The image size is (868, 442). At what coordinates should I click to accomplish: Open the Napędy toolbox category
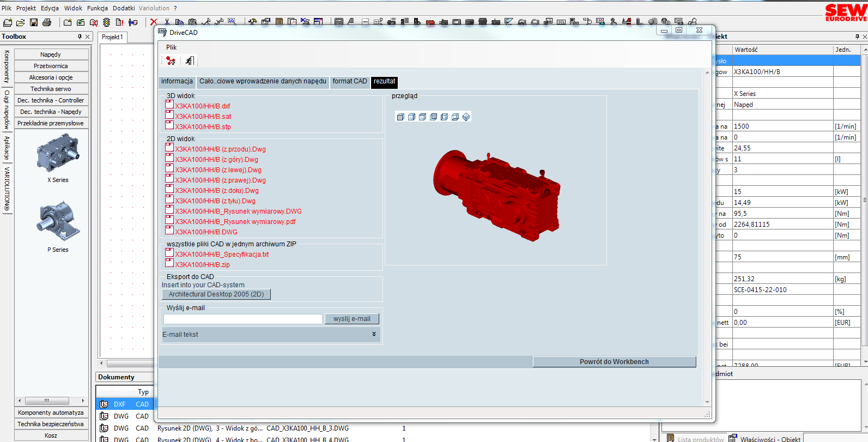tap(51, 55)
